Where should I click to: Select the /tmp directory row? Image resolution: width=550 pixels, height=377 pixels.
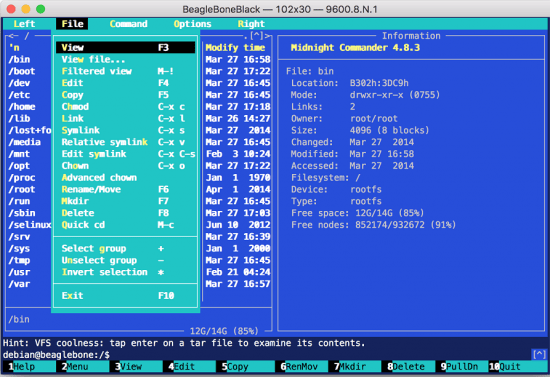[x=19, y=261]
